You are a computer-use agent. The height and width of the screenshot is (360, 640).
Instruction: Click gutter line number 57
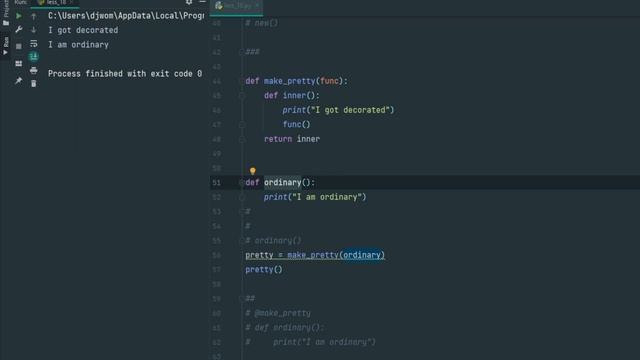coord(217,270)
